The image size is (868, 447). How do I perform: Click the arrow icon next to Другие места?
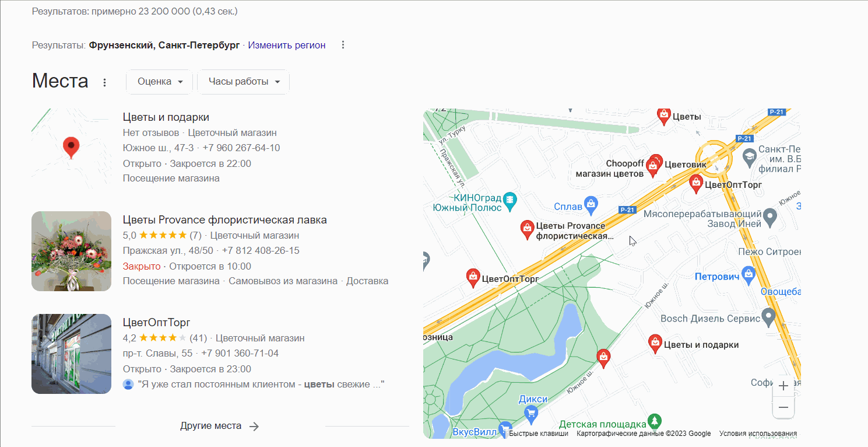(x=254, y=426)
